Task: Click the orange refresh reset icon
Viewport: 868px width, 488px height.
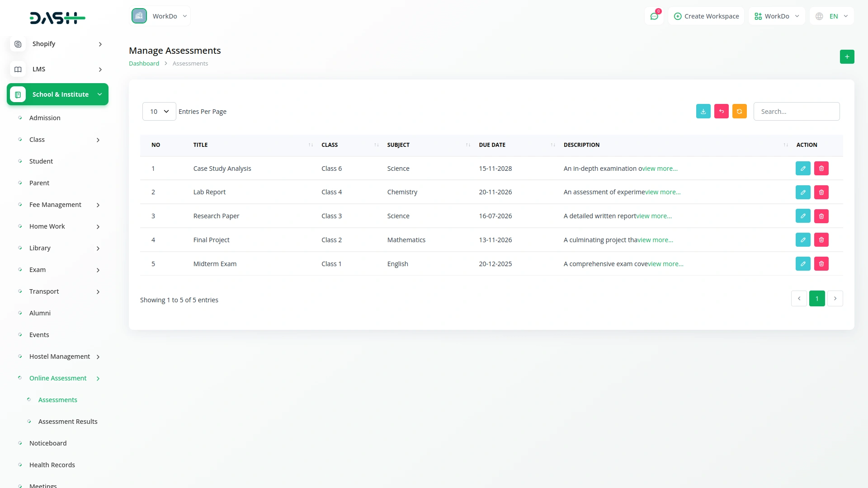Action: pos(739,112)
